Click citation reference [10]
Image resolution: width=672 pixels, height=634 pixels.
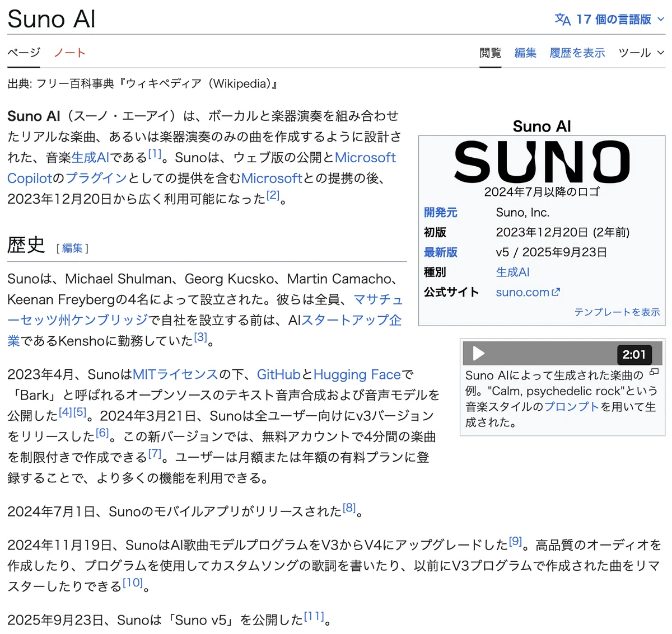[x=133, y=583]
